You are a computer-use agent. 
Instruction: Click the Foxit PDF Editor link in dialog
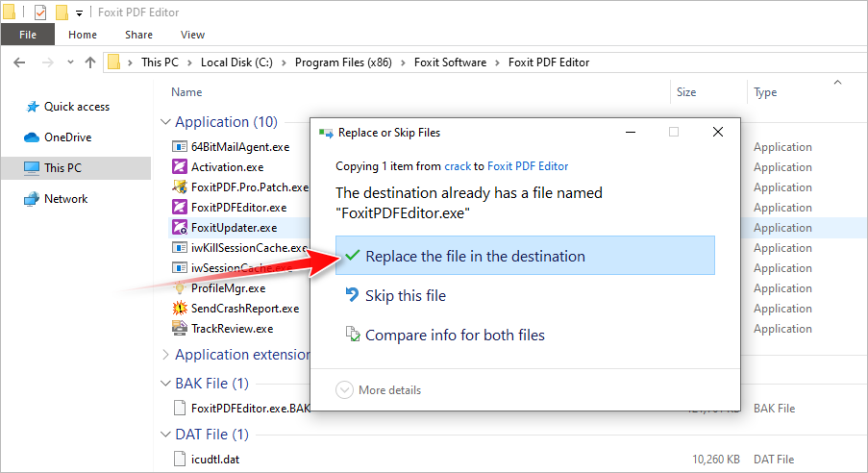[x=528, y=166]
